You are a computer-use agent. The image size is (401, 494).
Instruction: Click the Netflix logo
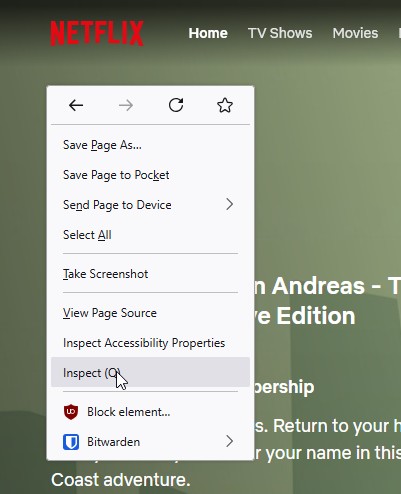97,33
